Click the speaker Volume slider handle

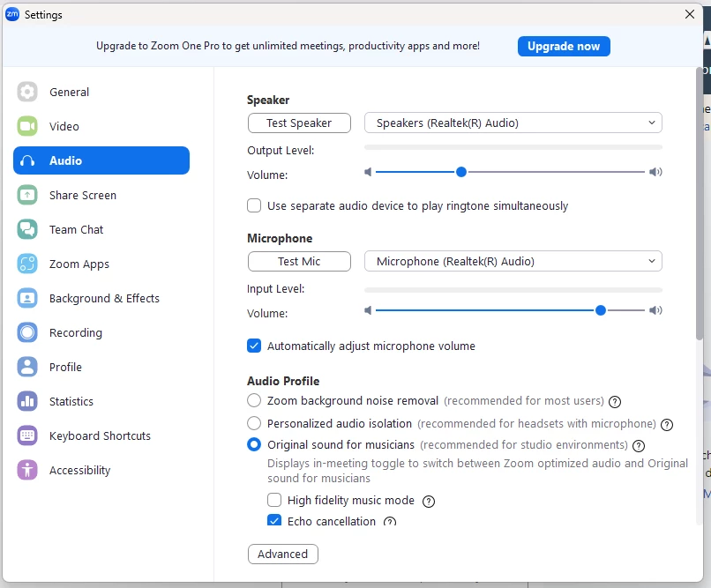461,172
